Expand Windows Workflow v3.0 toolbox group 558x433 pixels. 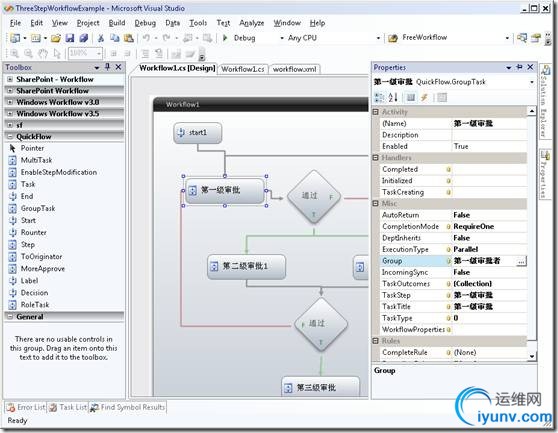10,102
